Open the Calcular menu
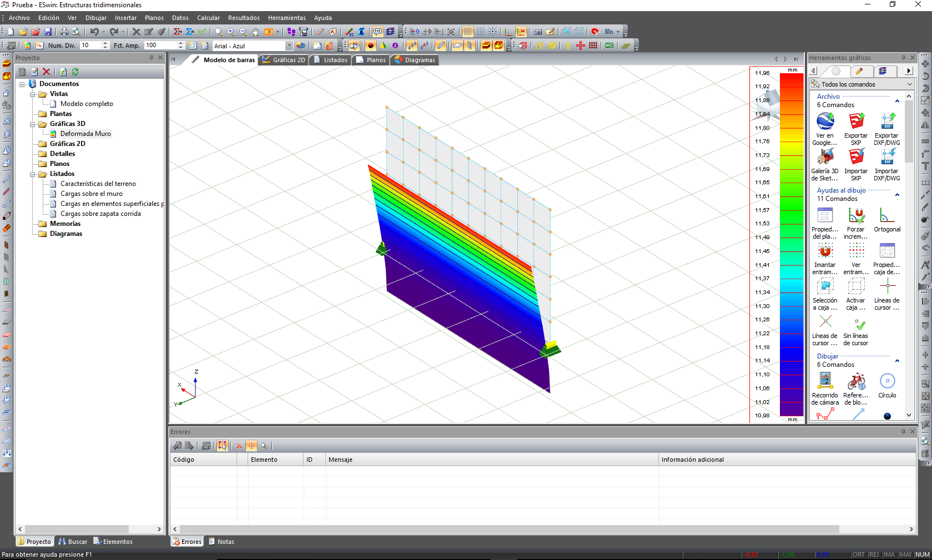This screenshot has height=560, width=932. click(x=208, y=18)
